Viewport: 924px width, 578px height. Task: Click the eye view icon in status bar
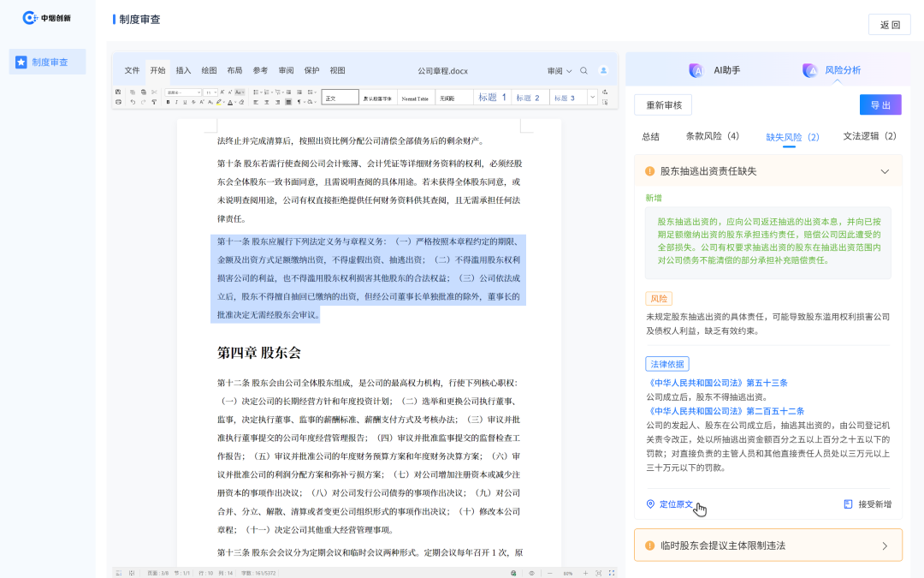[x=531, y=573]
